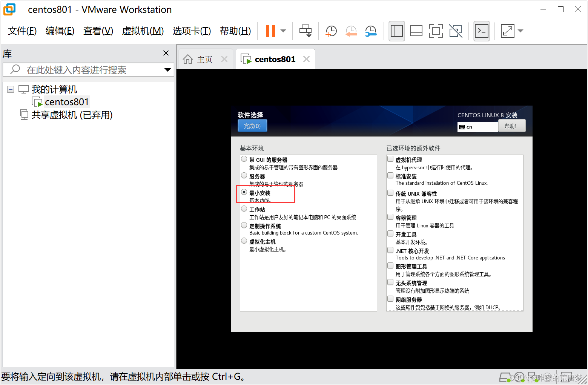Open the 选项卡(T) menu
This screenshot has width=588, height=385.
pyautogui.click(x=192, y=31)
